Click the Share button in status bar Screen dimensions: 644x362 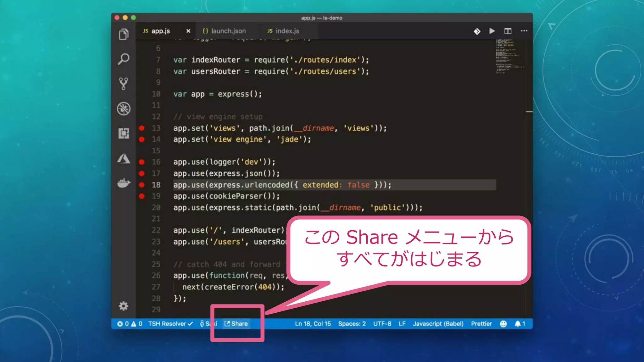[x=236, y=324]
